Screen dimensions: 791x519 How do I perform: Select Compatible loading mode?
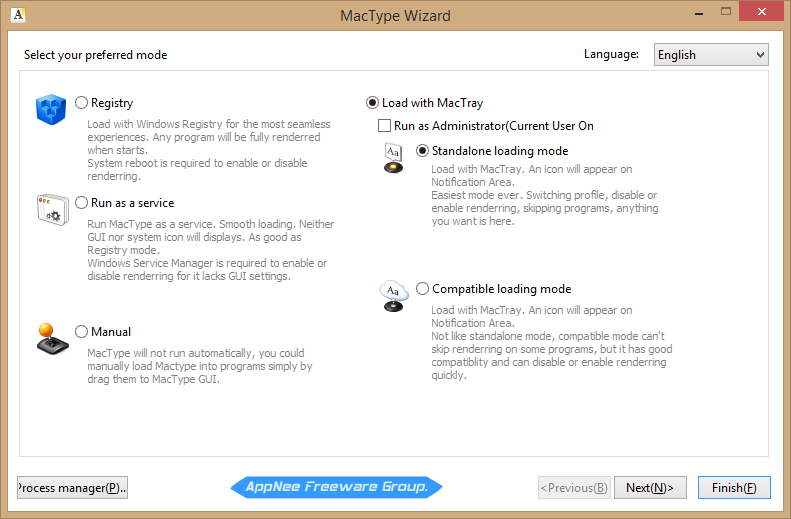coord(422,289)
